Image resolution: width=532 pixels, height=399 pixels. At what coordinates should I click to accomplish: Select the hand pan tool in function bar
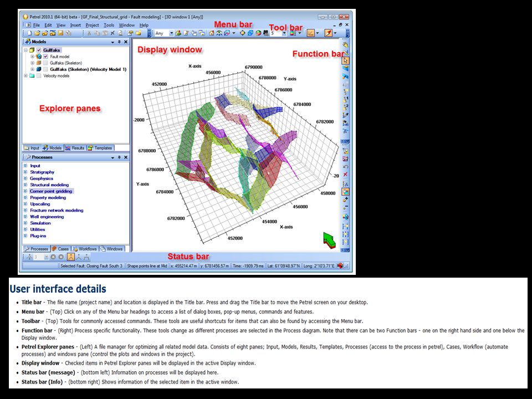[x=345, y=45]
